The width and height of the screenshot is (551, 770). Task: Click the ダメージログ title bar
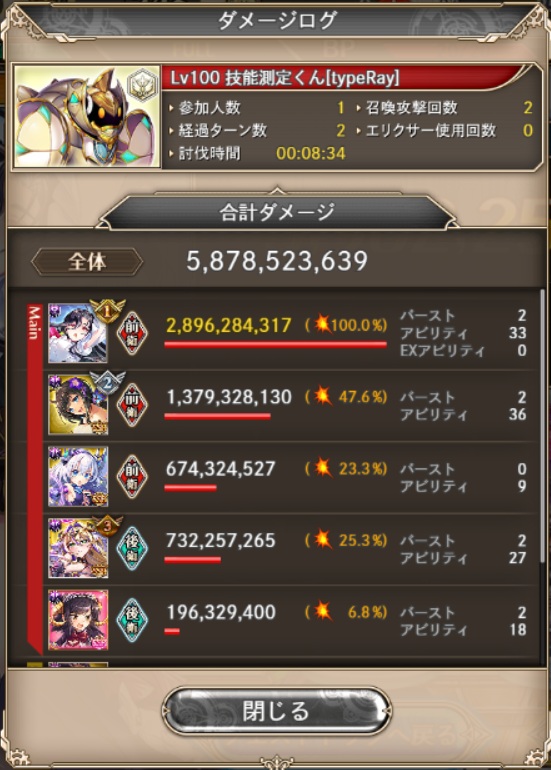[x=276, y=21]
